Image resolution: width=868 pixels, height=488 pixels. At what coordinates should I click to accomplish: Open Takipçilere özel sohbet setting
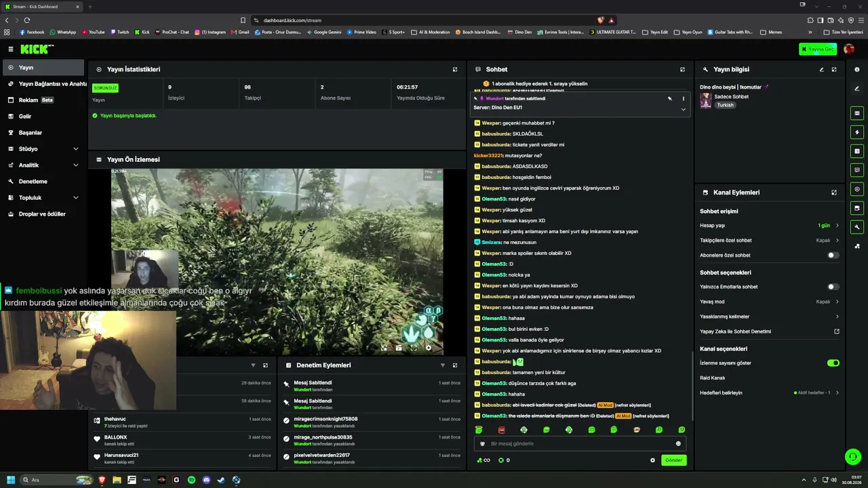[x=770, y=241]
